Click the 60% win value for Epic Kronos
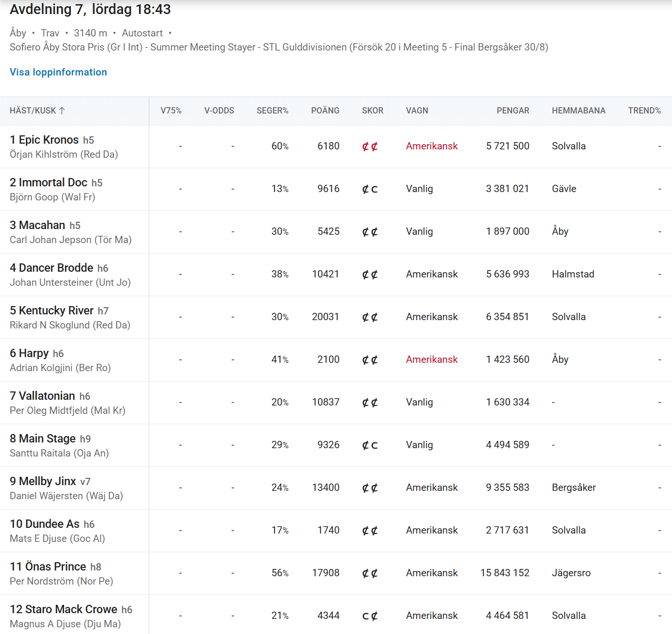The width and height of the screenshot is (672, 634). point(280,146)
